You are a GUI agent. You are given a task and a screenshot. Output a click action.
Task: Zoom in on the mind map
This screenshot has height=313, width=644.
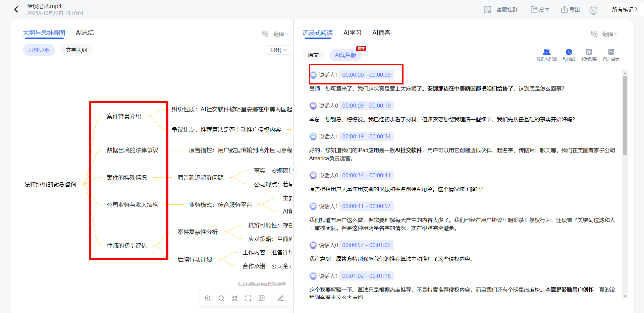208,298
